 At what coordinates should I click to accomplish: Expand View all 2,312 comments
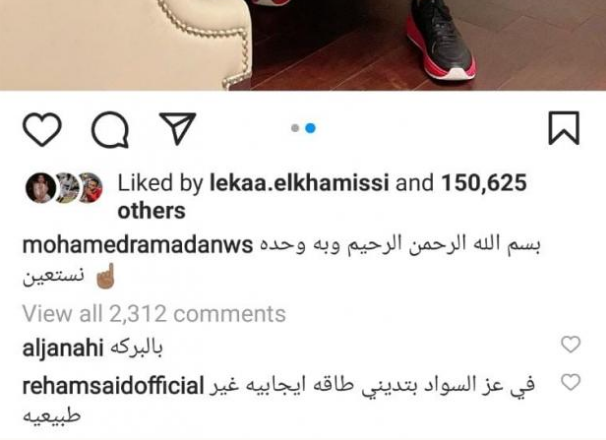pyautogui.click(x=154, y=314)
